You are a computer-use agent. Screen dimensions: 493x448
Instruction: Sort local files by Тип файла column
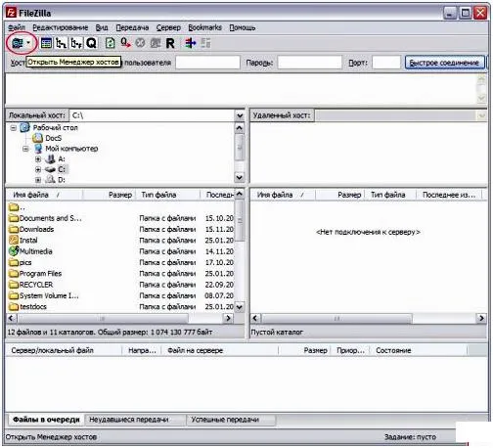[x=168, y=195]
